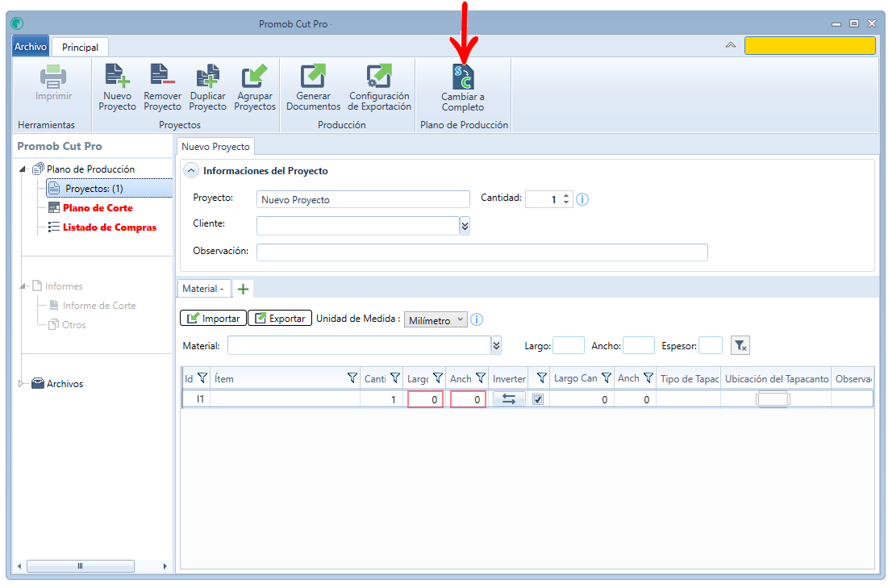
Task: Open the filter on the Largo Can column
Action: coord(607,377)
